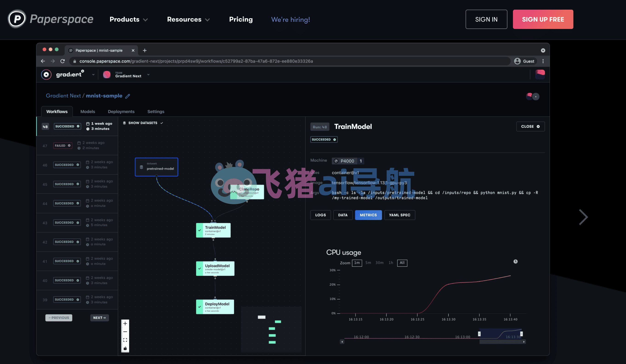The height and width of the screenshot is (364, 626).
Task: Click the zoom-out minus icon on canvas
Action: tap(125, 332)
